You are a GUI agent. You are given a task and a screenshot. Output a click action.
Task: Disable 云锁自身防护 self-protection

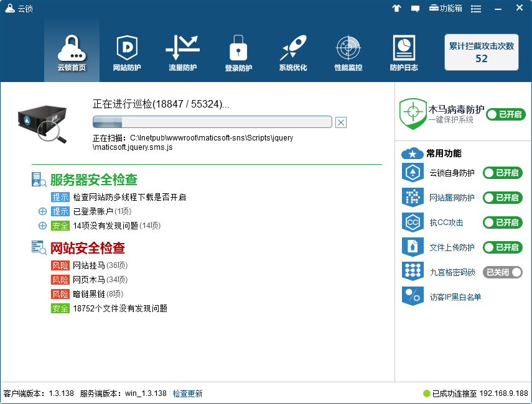click(502, 174)
